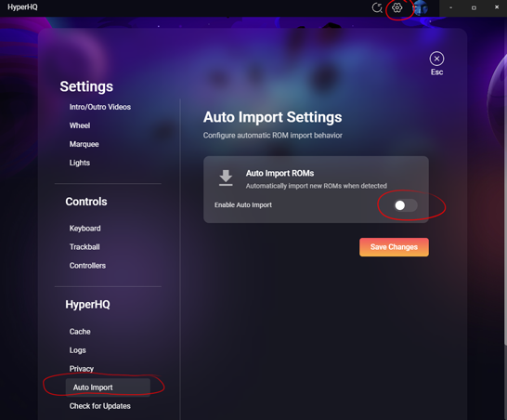View the Logs page
The width and height of the screenshot is (507, 420).
(78, 350)
